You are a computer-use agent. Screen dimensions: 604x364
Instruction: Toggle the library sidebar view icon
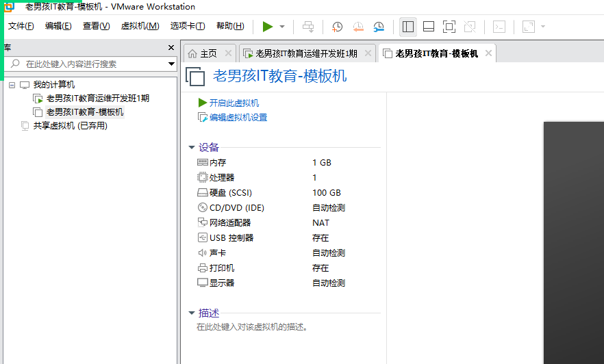408,27
